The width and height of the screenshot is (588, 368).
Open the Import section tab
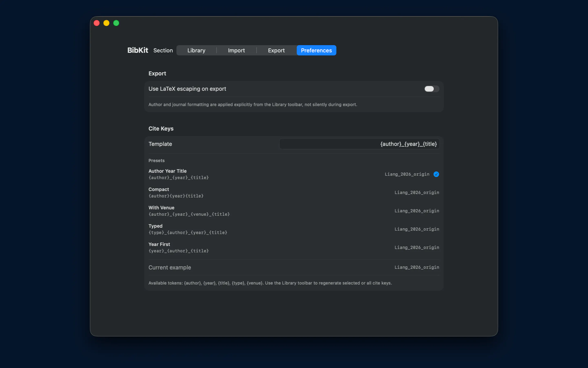[236, 50]
